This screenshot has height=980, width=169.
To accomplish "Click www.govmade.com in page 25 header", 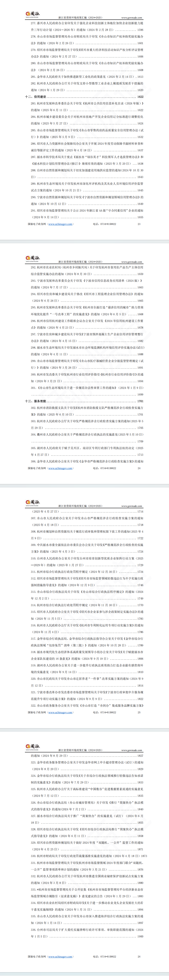I will point(132,506).
